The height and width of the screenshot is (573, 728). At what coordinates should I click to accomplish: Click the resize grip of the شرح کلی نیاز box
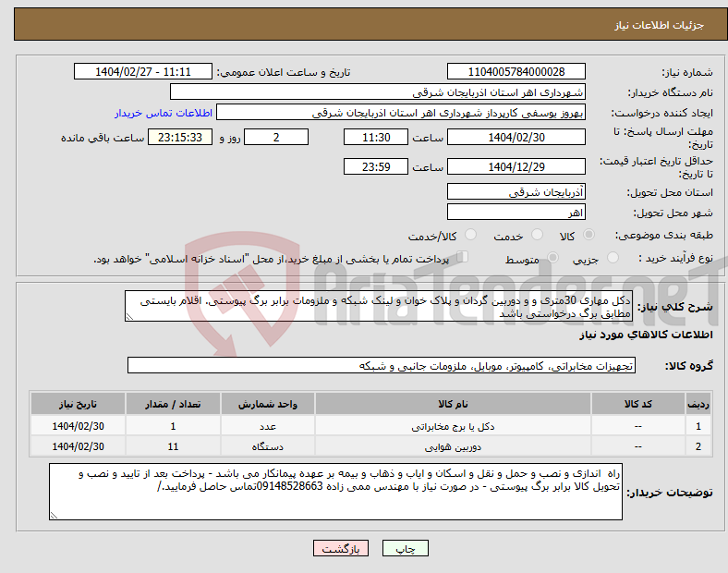pyautogui.click(x=129, y=317)
